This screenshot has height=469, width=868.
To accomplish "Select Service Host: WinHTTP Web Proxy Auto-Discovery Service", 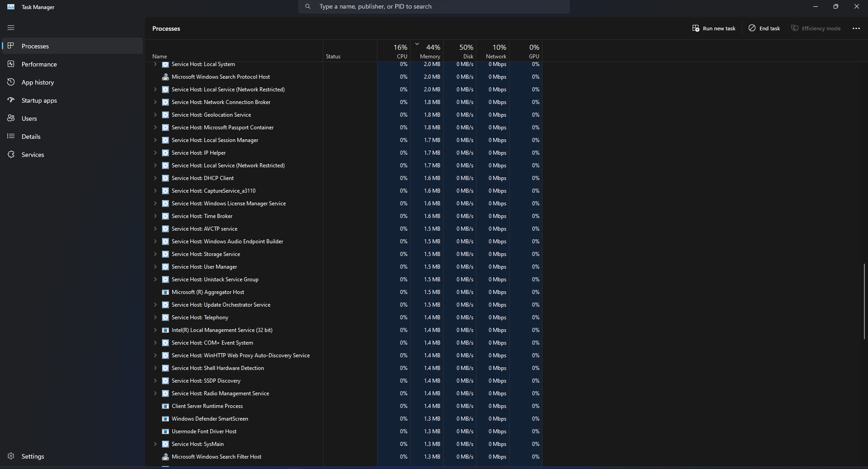I will 344,355.
